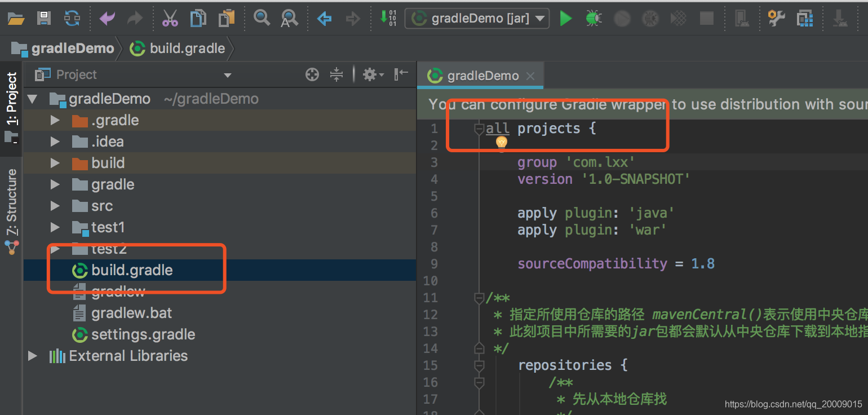Click the locate target crosshair icon
This screenshot has height=415, width=868.
pos(312,74)
